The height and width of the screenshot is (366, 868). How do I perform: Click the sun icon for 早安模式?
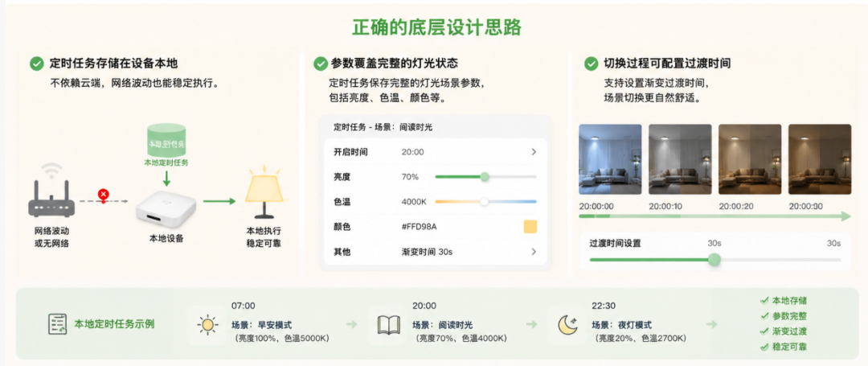[x=207, y=324]
